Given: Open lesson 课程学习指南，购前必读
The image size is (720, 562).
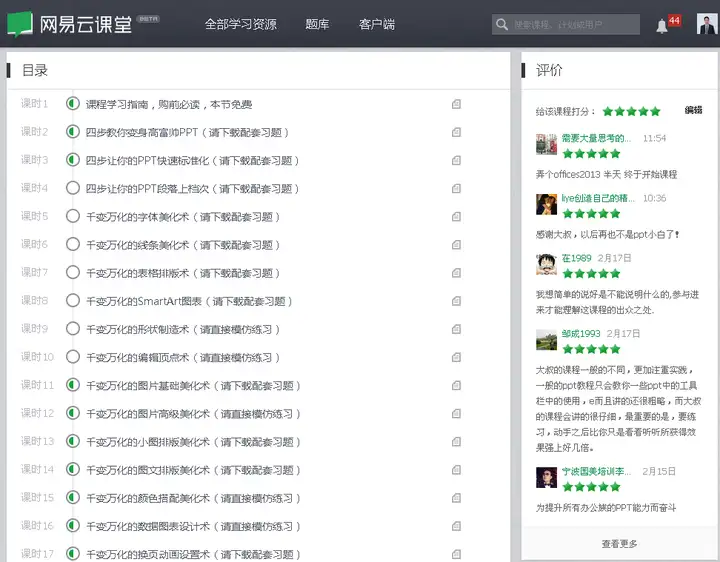Looking at the screenshot, I should (x=169, y=105).
